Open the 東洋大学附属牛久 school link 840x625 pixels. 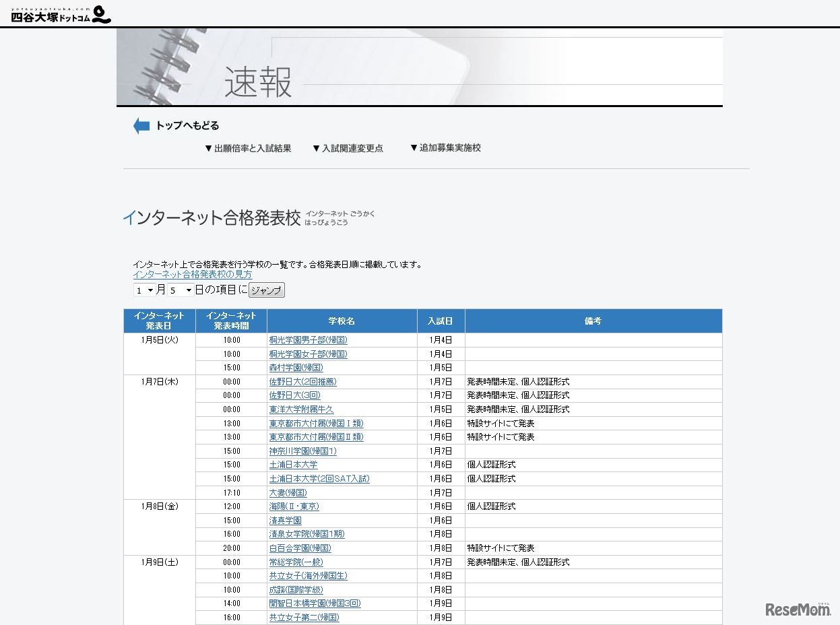[x=302, y=409]
